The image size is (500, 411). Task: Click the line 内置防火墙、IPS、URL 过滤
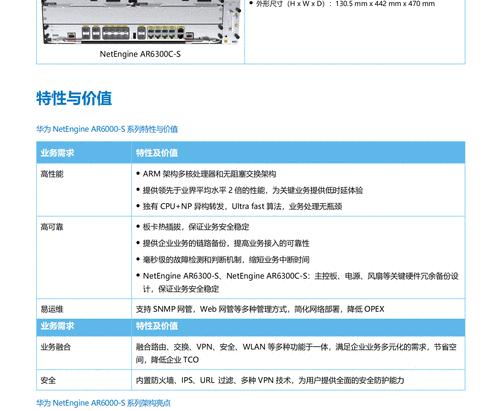pos(270,380)
